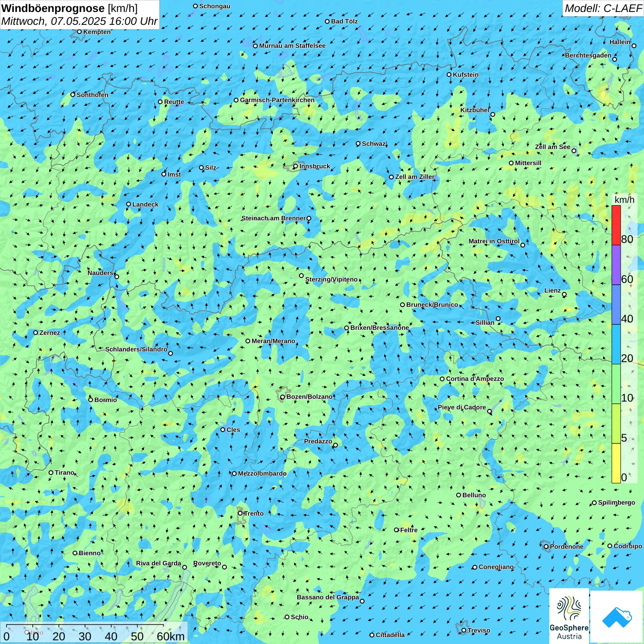644x644 pixels.
Task: Click the Rovereto label
Action: click(207, 563)
